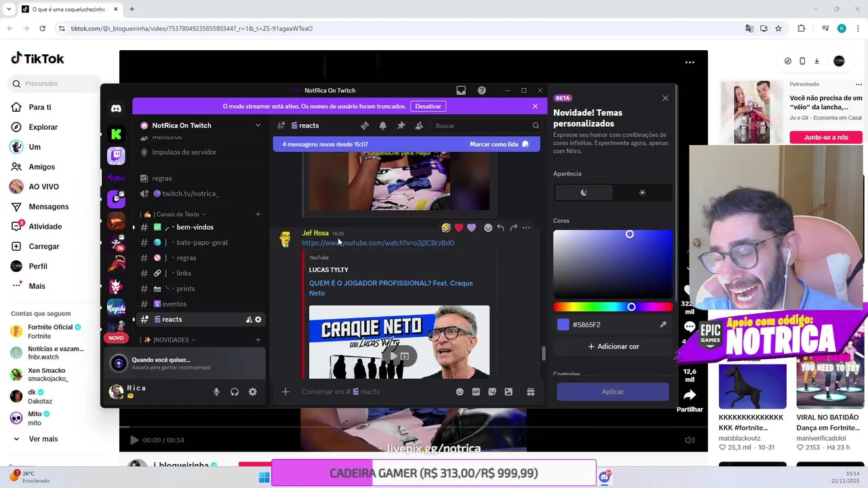Open attachment plus button in message box
Image resolution: width=868 pixels, height=488 pixels.
[285, 392]
